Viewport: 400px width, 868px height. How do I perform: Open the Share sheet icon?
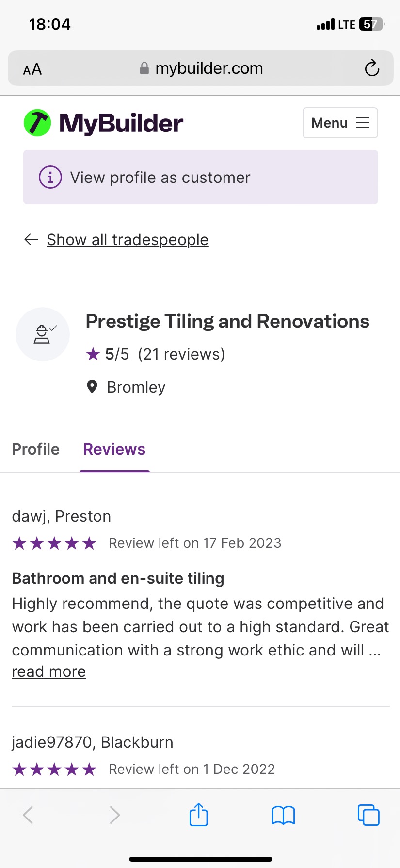coord(198,815)
